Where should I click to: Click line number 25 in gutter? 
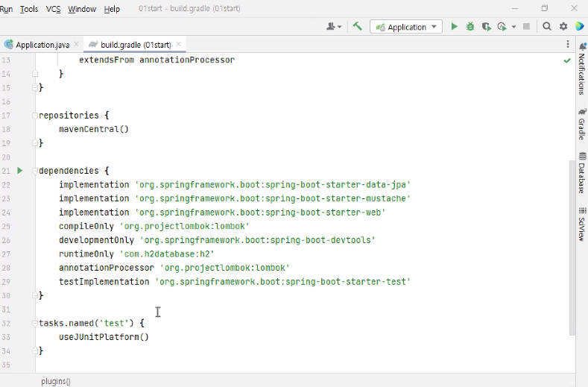(6, 227)
